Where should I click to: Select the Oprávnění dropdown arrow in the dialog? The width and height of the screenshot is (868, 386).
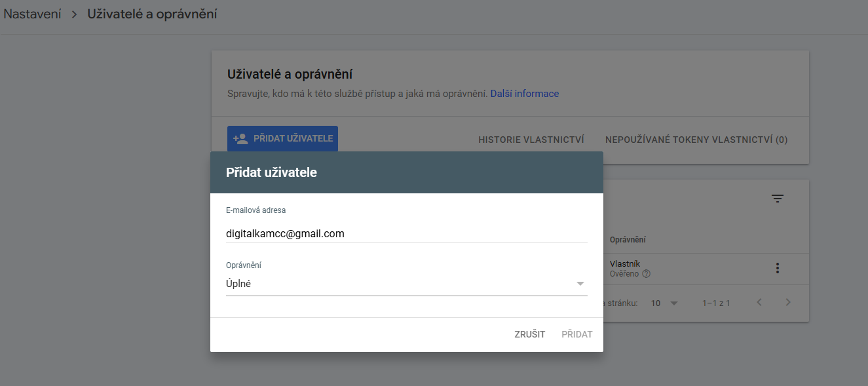580,283
